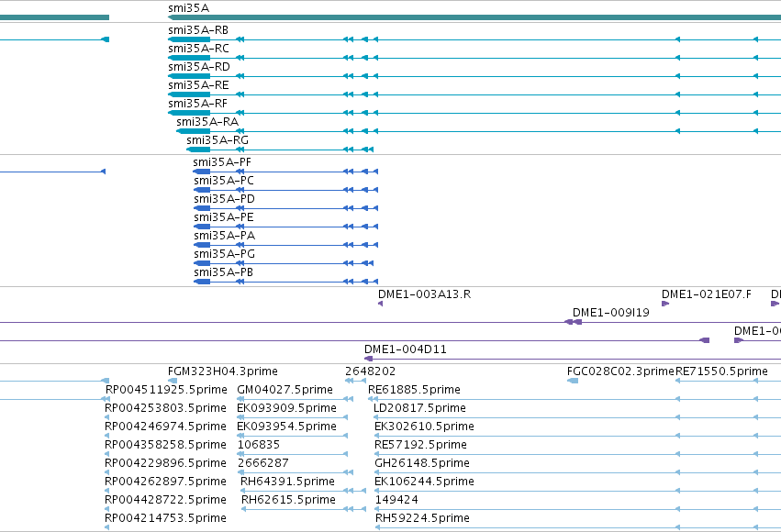The width and height of the screenshot is (781, 532).
Task: Click smi35A-RG thick exon block
Action: coord(198,150)
